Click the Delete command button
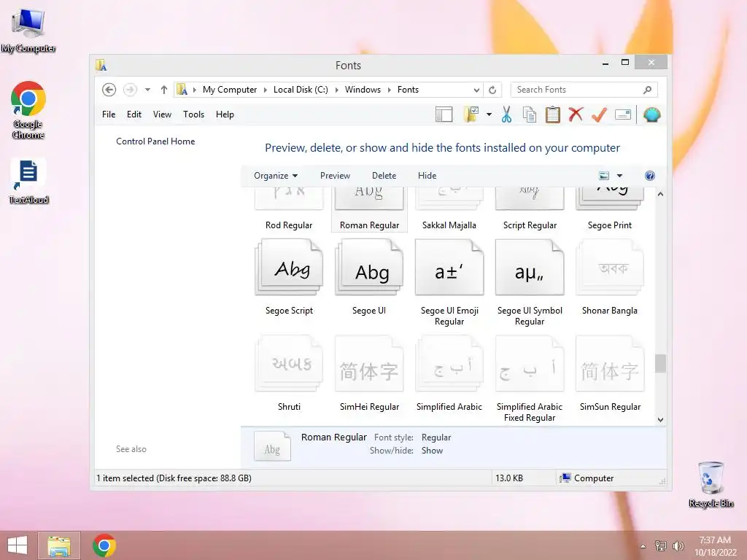The width and height of the screenshot is (747, 560). pos(384,176)
